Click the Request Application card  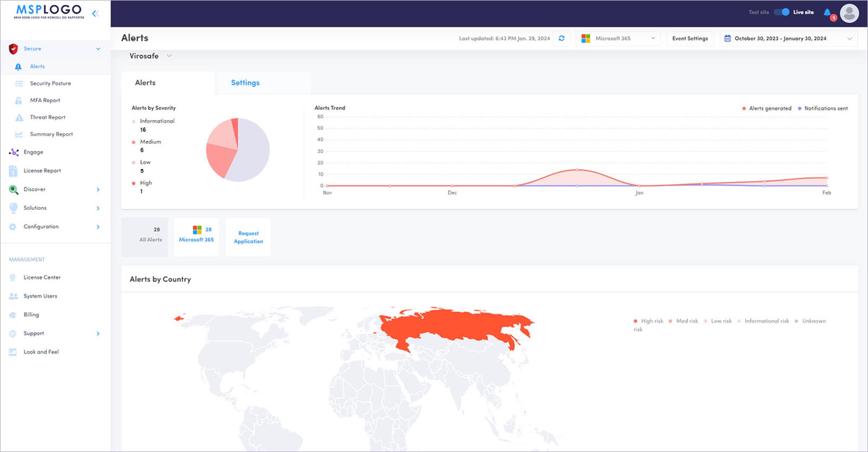[x=248, y=237]
